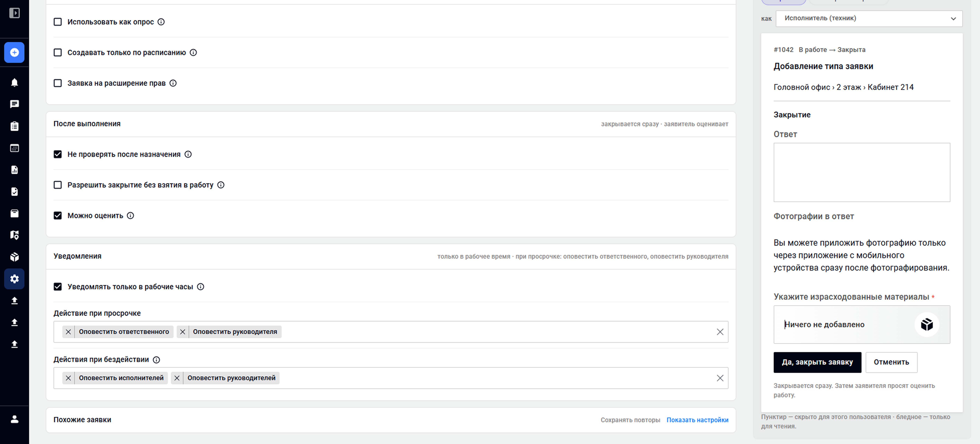Open 'Действия при бездействии' multiselect field
The image size is (980, 444).
pyautogui.click(x=391, y=378)
